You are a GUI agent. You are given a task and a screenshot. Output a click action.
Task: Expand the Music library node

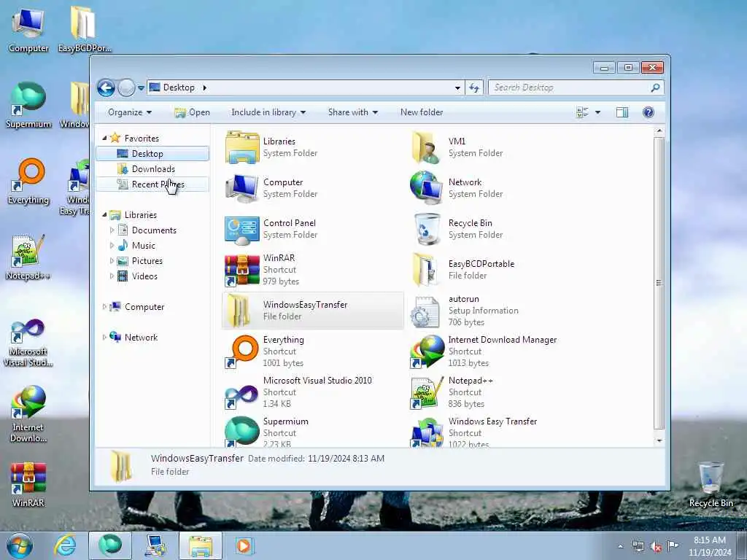click(112, 246)
